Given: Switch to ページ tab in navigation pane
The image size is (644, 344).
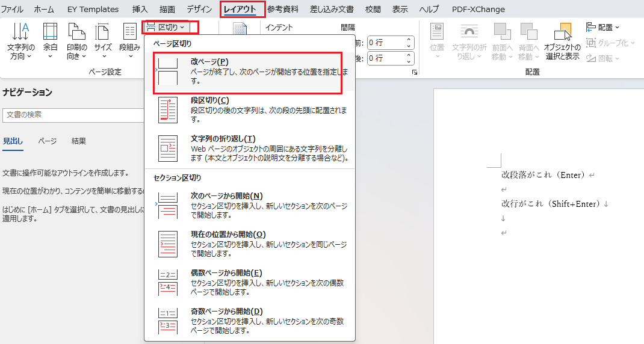Looking at the screenshot, I should point(48,141).
